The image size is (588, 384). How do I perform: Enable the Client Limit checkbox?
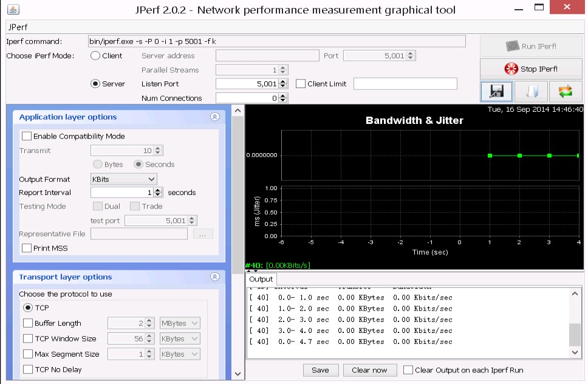[300, 84]
